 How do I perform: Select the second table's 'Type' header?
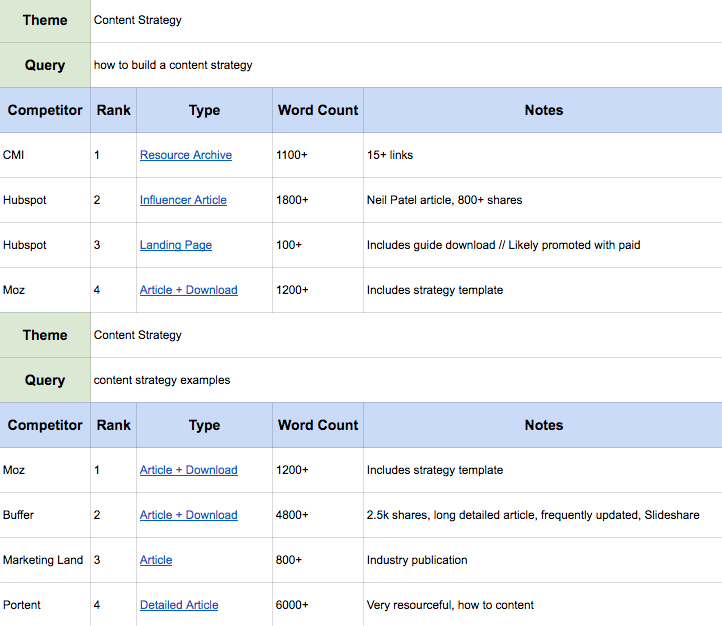tap(204, 425)
